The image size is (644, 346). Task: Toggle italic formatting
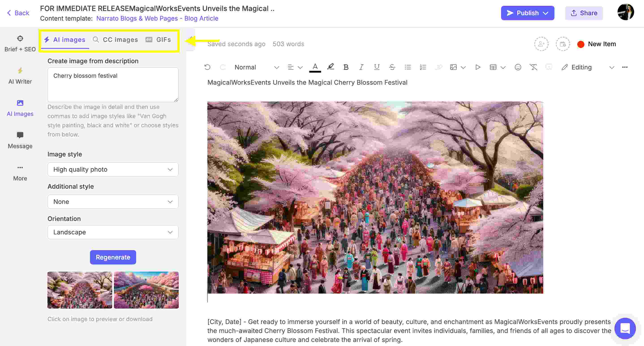tap(361, 67)
